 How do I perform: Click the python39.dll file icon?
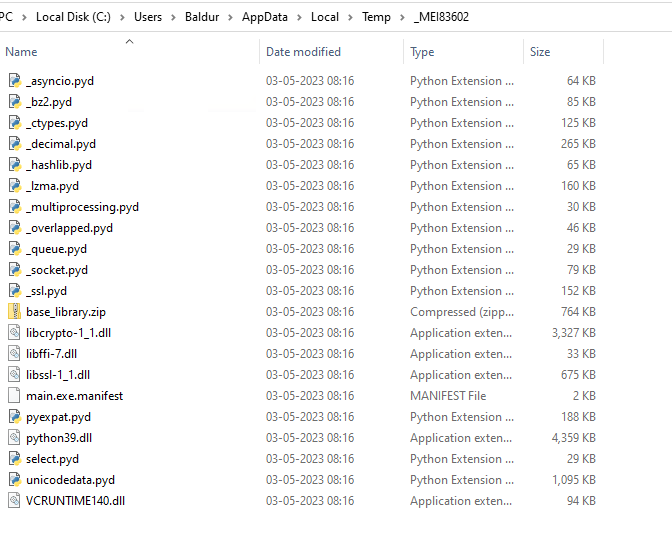click(x=14, y=438)
